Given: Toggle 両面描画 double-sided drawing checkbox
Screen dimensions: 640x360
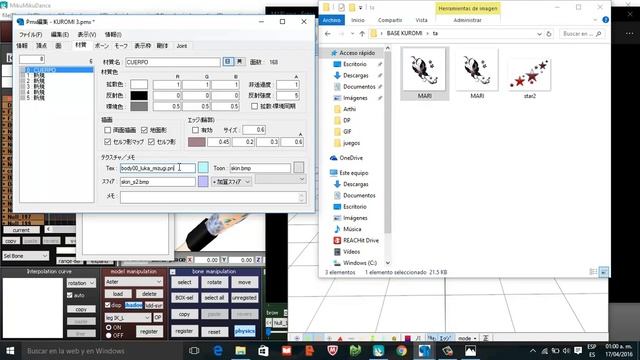Looking at the screenshot, I should click(x=107, y=130).
